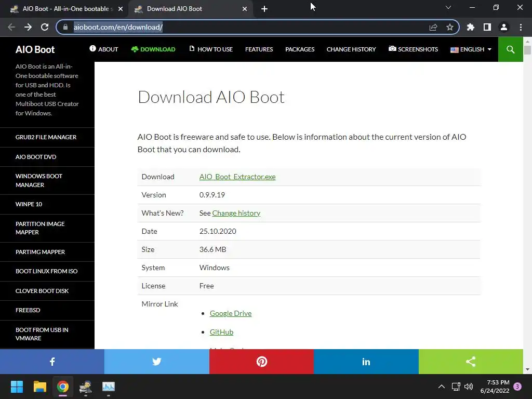Open PARTITION IMAGE MAPPER sidebar link

click(x=40, y=228)
